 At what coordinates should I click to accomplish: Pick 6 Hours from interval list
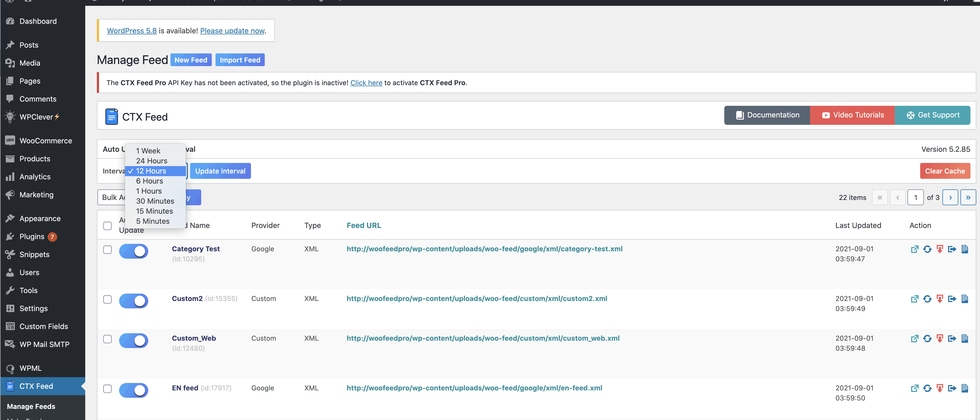pos(155,181)
